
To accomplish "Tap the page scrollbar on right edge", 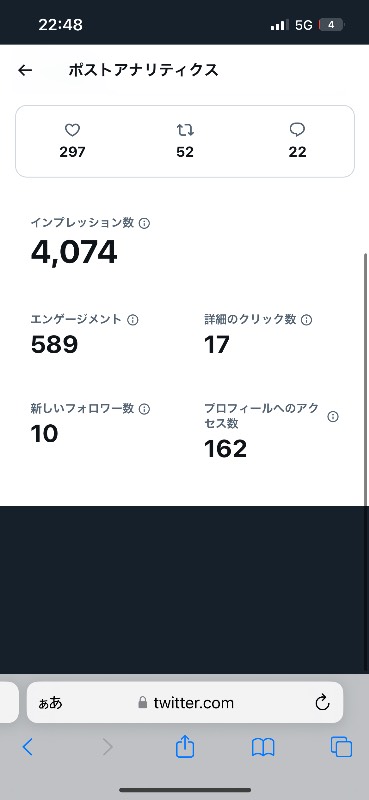I will click(366, 379).
